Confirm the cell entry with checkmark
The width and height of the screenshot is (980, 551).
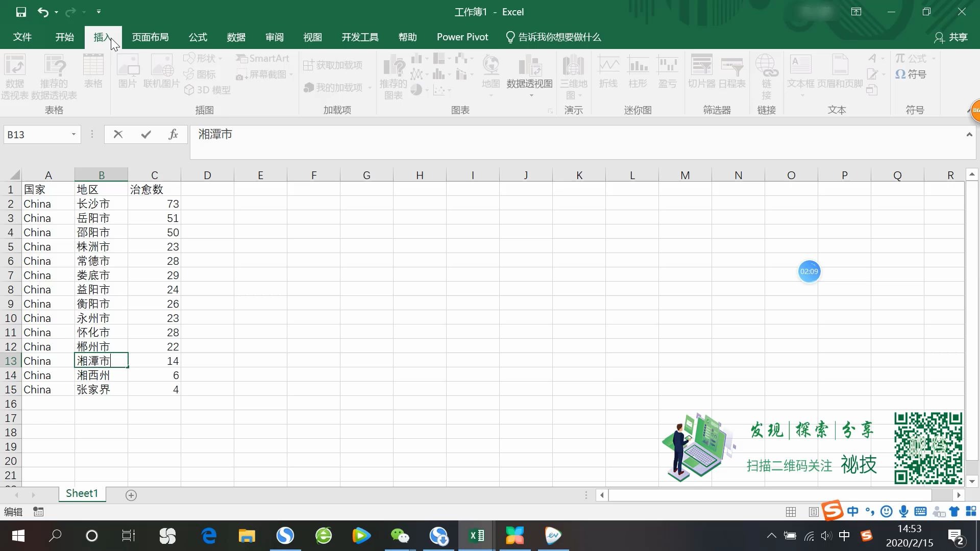click(146, 135)
